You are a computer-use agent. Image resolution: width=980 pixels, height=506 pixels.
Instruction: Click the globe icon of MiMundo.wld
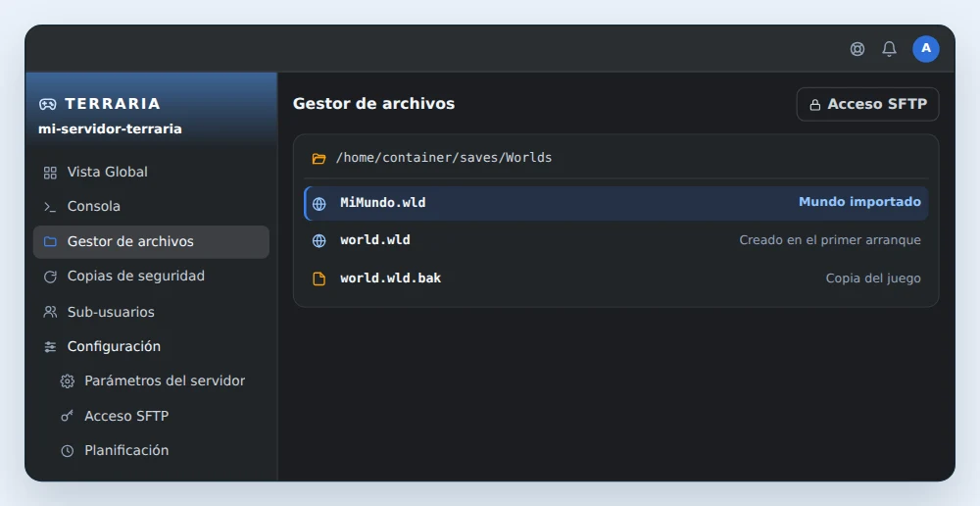coord(318,204)
